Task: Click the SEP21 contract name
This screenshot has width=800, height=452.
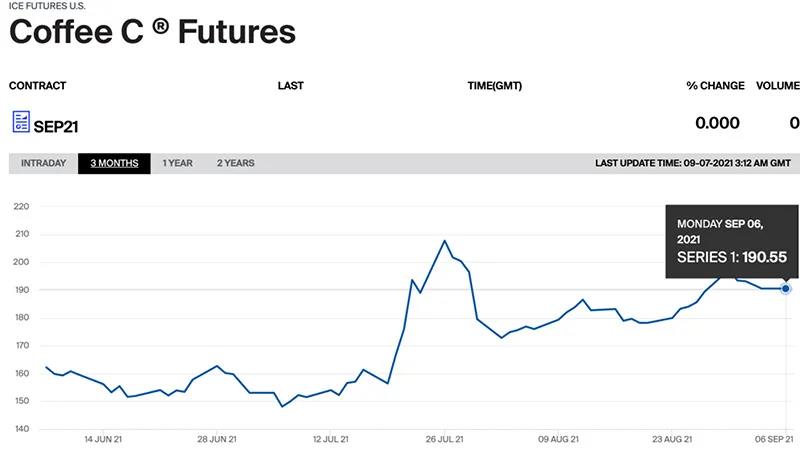Action: tap(56, 127)
